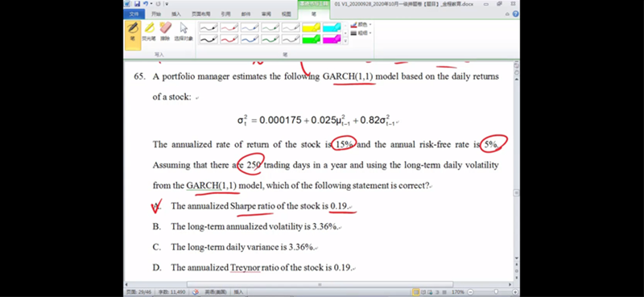Open the File (文件) tab
The width and height of the screenshot is (644, 297).
[x=134, y=14]
